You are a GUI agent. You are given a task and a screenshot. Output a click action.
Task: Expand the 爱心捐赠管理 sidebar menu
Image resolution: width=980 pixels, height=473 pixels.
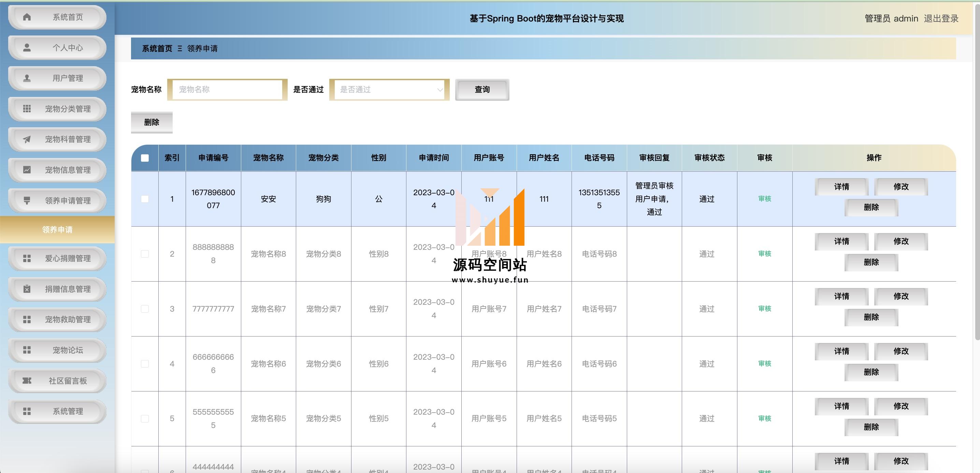click(57, 258)
